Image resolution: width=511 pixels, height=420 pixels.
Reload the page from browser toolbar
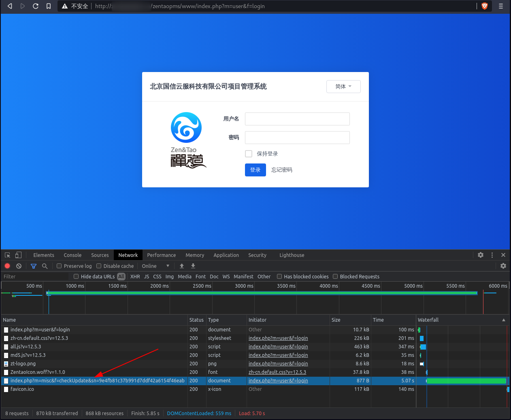pos(36,6)
